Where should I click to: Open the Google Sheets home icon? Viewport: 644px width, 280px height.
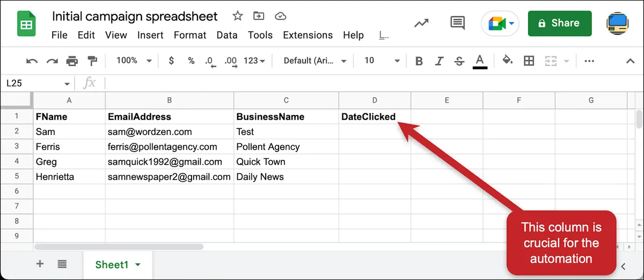coord(26,25)
